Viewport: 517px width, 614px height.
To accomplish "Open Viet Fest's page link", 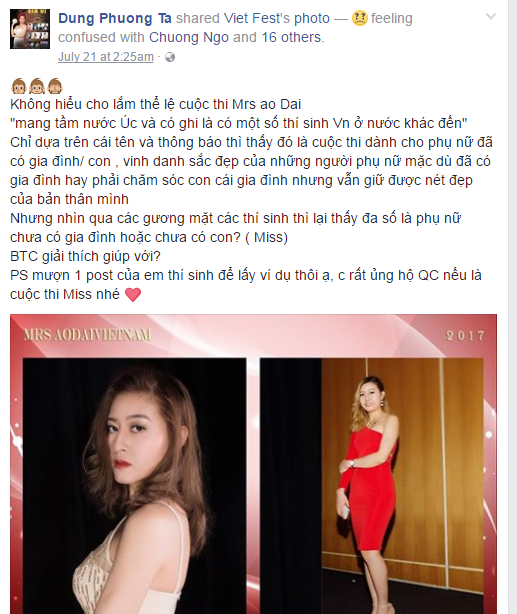I will pyautogui.click(x=257, y=18).
